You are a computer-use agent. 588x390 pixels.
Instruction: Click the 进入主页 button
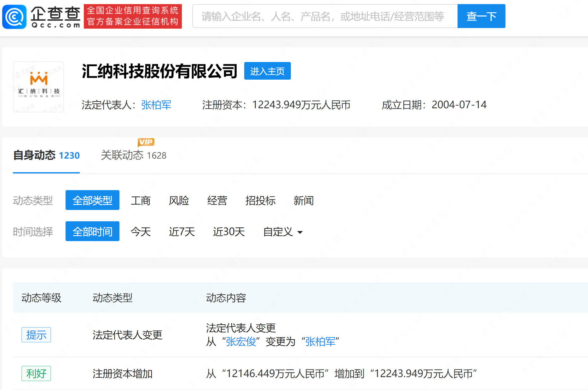click(x=267, y=71)
